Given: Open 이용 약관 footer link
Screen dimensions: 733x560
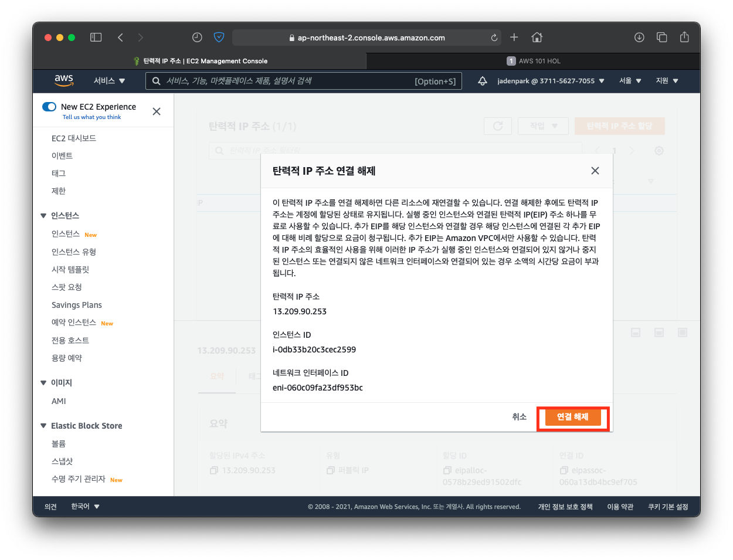Looking at the screenshot, I should 620,507.
